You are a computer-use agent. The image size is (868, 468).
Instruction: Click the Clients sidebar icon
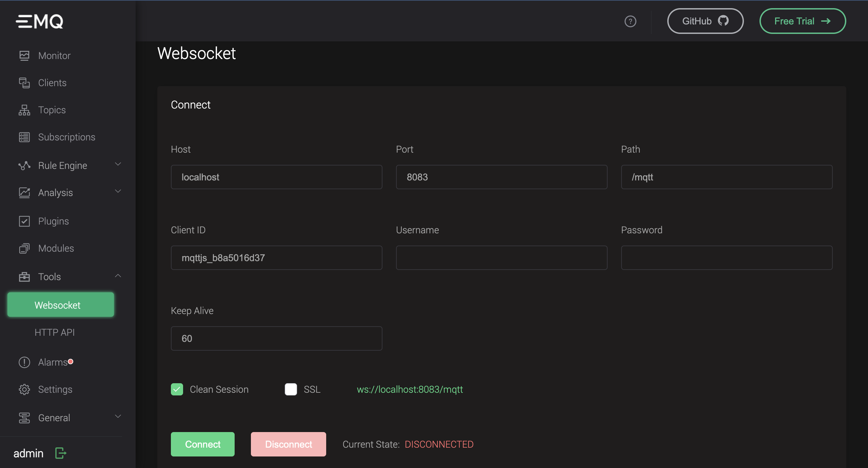[24, 83]
